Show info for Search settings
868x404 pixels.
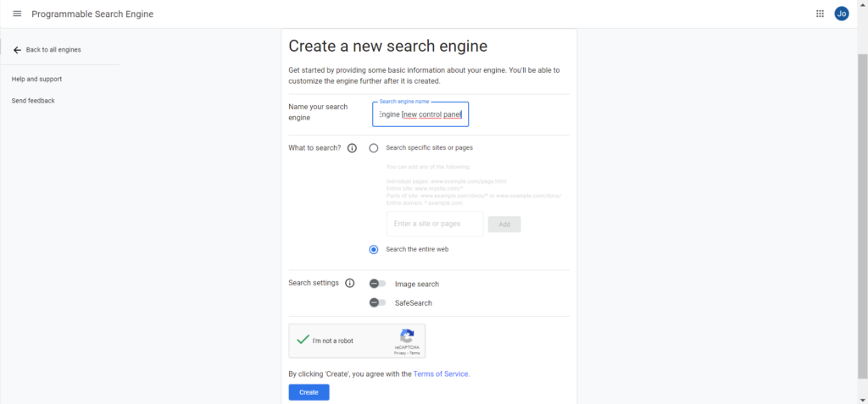pyautogui.click(x=350, y=284)
